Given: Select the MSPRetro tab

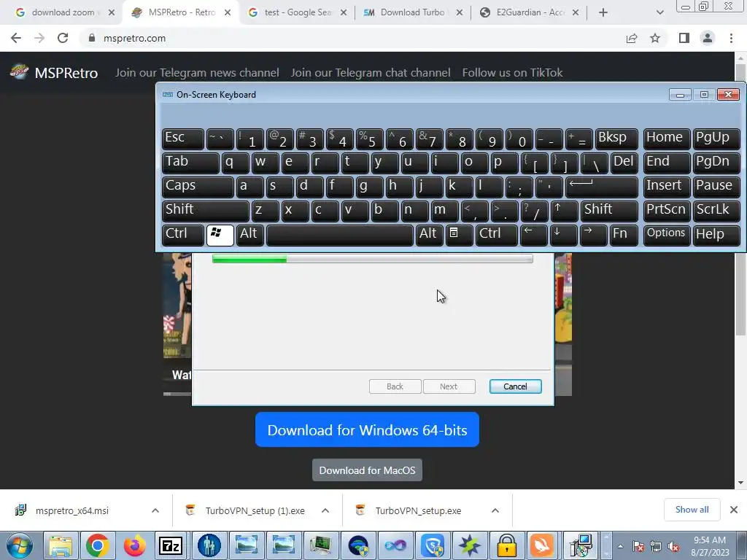Looking at the screenshot, I should pos(181,12).
